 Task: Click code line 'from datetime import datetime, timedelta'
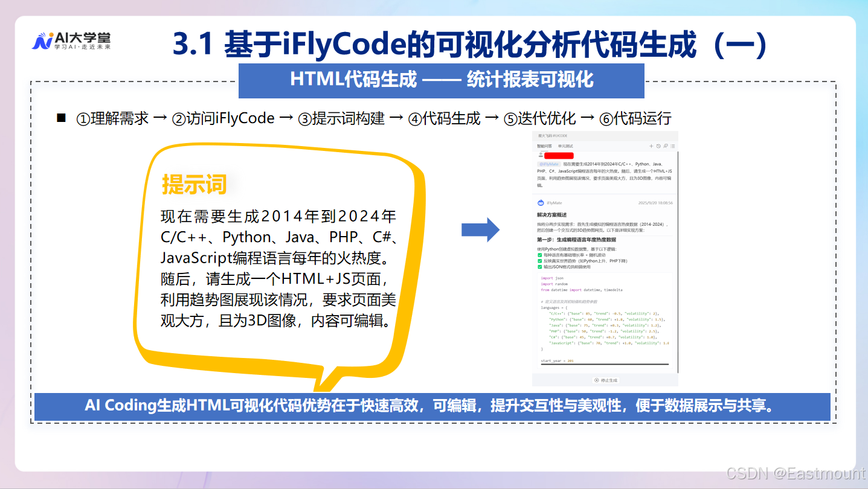(582, 290)
